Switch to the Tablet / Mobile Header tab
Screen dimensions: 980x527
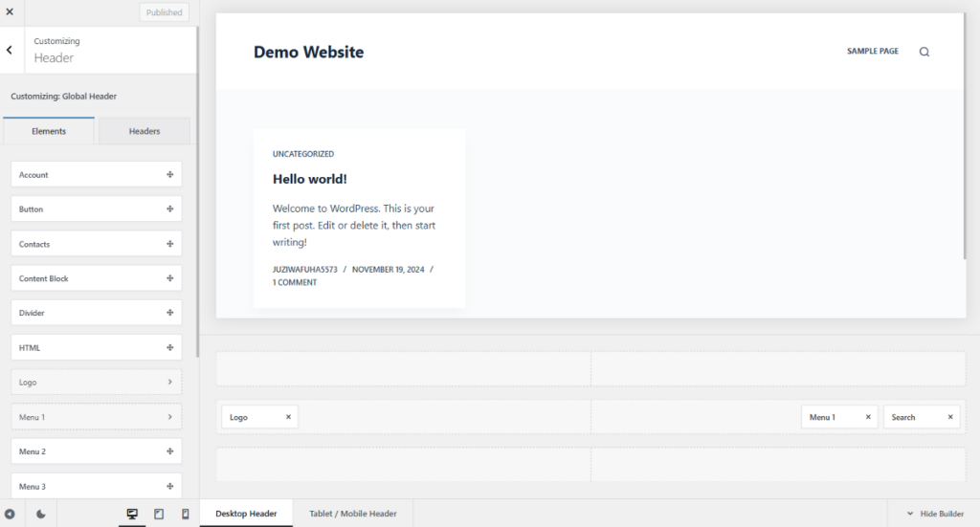point(353,514)
